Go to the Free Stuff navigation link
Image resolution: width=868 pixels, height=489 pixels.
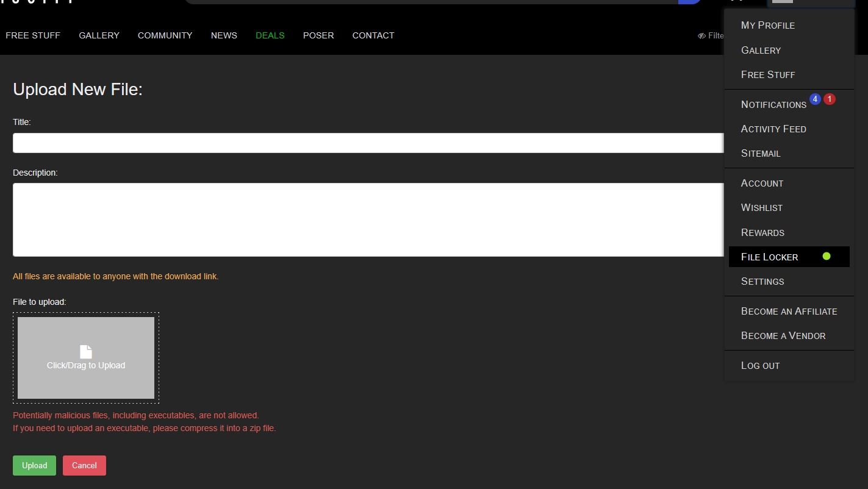tap(33, 35)
